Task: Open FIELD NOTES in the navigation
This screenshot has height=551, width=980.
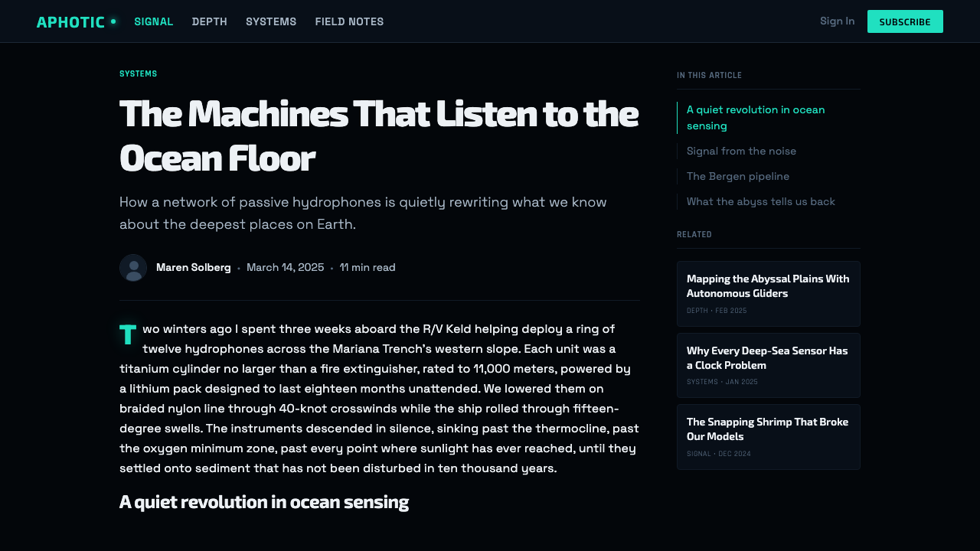Action: point(349,21)
